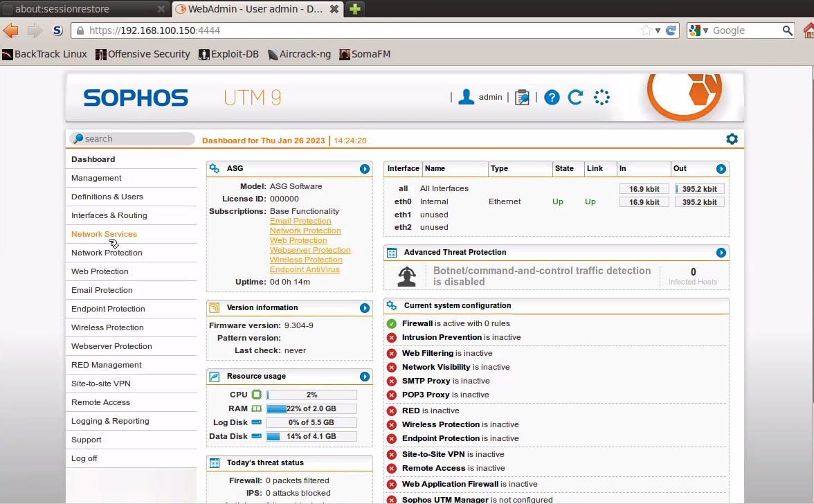Screen dimensions: 814x504
Task: Click the CPU chip icon
Action: [256, 395]
